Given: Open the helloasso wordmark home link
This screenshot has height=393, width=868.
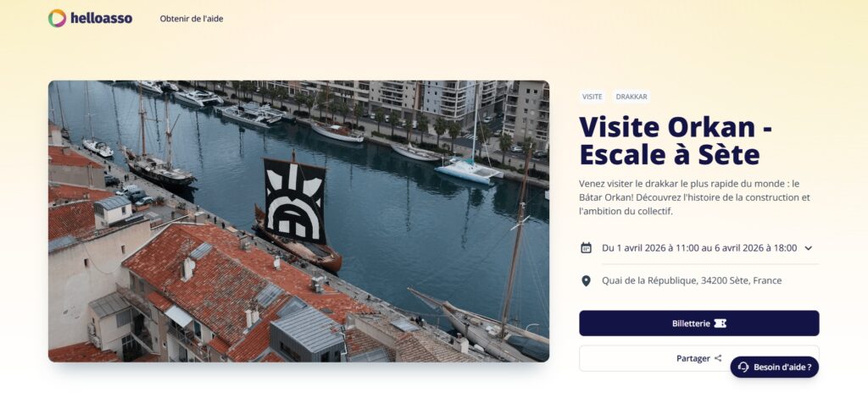Looking at the screenshot, I should pyautogui.click(x=102, y=19).
